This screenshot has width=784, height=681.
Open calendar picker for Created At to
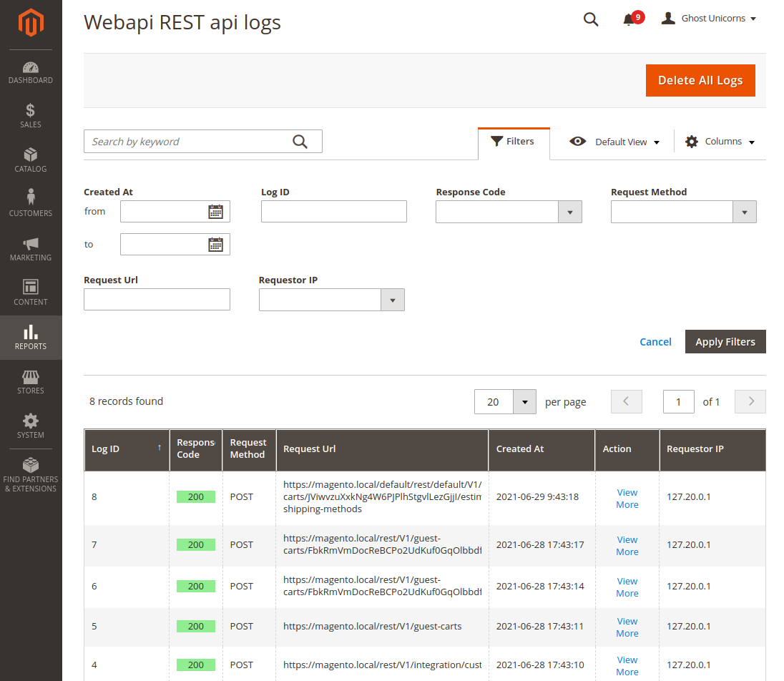215,245
